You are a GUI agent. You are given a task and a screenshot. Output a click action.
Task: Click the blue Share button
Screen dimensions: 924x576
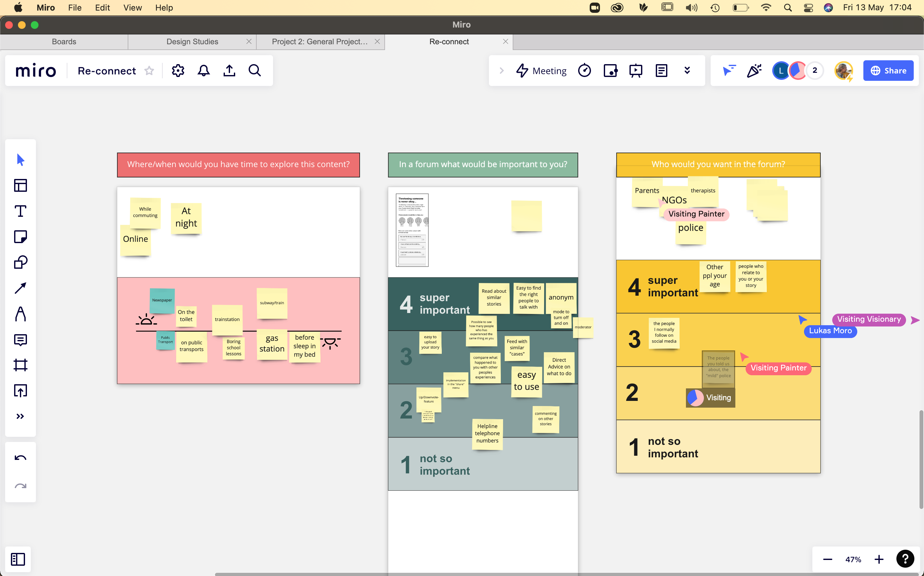pyautogui.click(x=888, y=71)
